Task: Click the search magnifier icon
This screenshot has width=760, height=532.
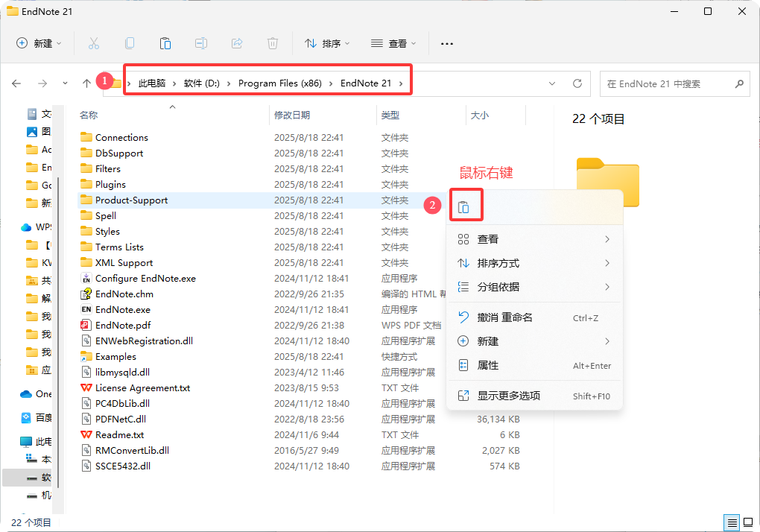Action: [739, 83]
